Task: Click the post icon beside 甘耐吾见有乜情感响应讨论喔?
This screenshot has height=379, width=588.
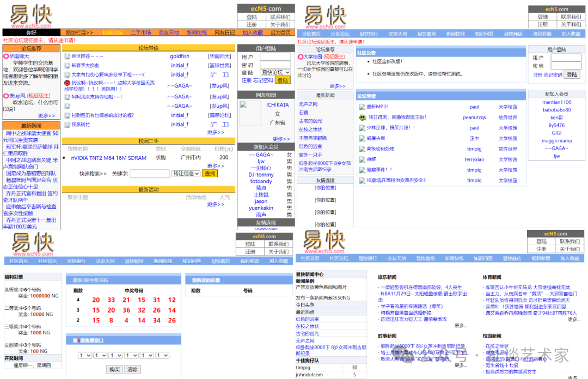Action: [68, 115]
